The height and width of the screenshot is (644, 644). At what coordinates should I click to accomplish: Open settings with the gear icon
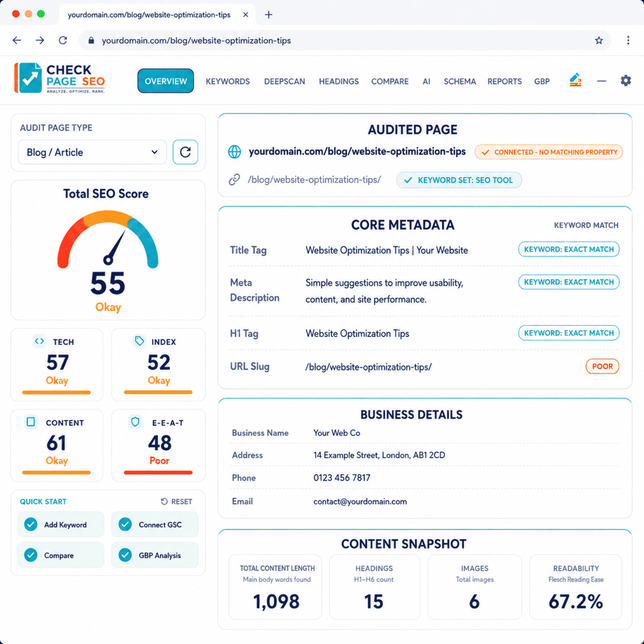[x=625, y=80]
